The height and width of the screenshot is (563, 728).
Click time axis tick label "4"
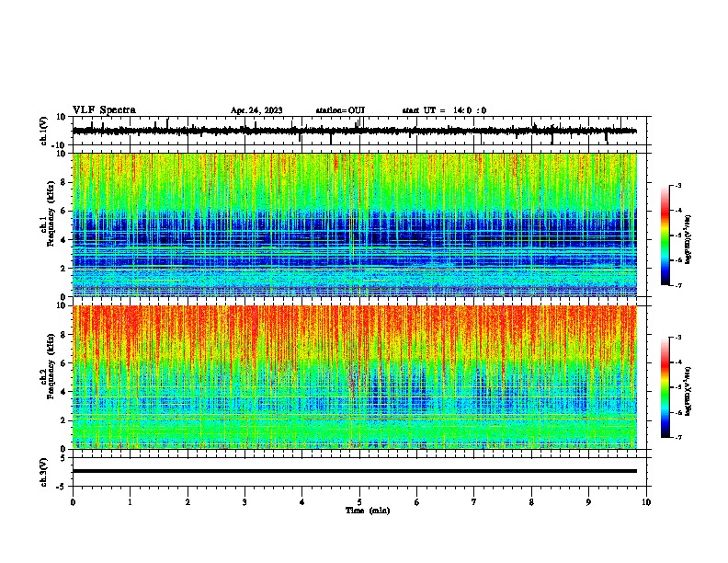click(x=302, y=502)
